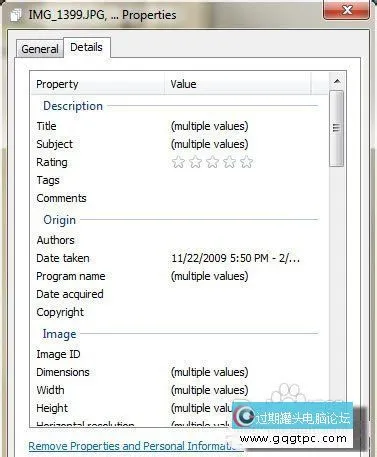
Task: Switch to the General tab
Action: 40,49
